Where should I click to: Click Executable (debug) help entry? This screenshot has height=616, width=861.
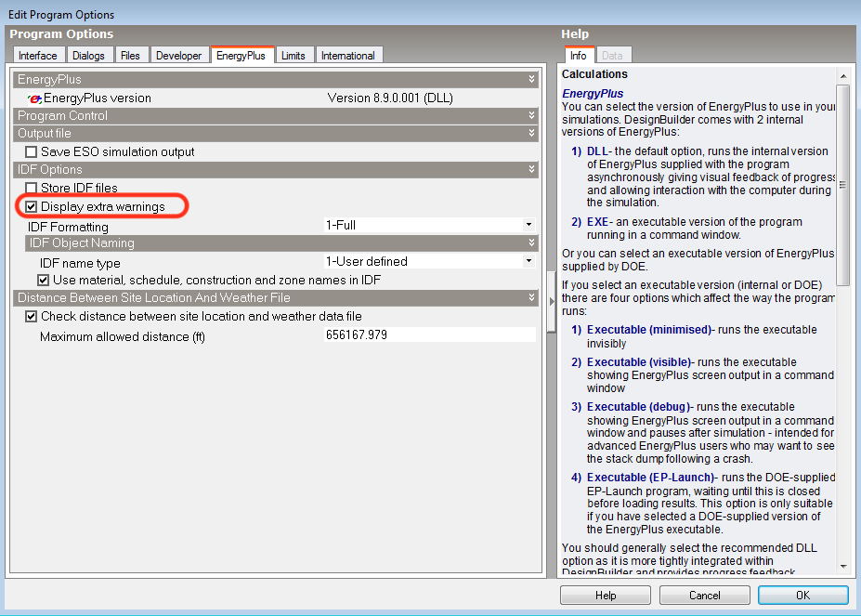[x=639, y=407]
